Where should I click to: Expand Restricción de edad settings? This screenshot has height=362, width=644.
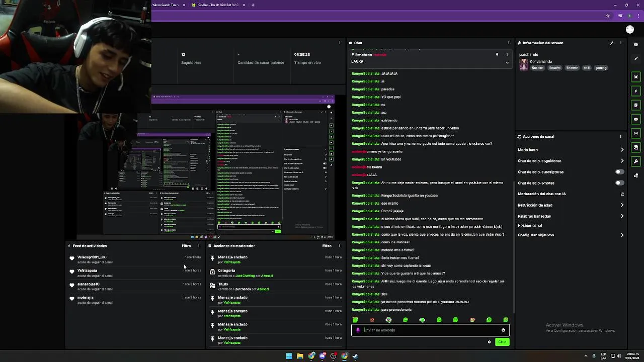pos(622,205)
